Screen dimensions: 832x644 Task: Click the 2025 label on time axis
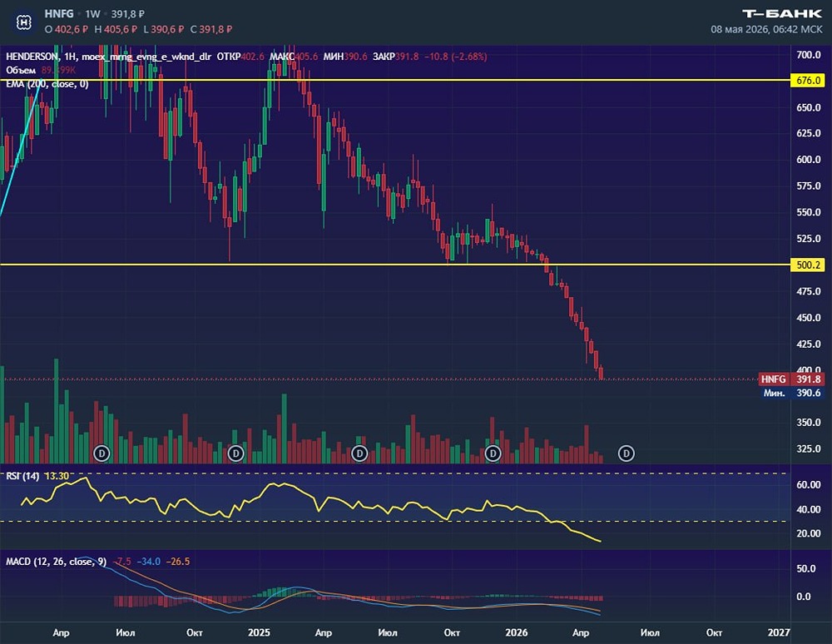(259, 632)
